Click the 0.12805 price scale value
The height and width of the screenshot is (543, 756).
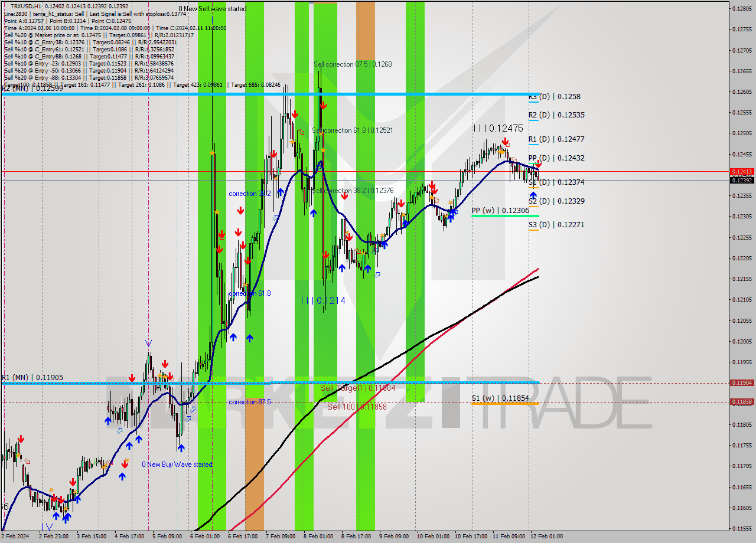click(742, 8)
